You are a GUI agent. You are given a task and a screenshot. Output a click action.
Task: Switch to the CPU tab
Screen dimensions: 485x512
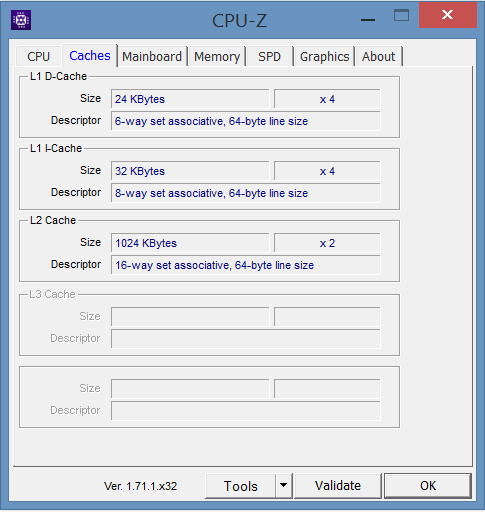[x=38, y=56]
